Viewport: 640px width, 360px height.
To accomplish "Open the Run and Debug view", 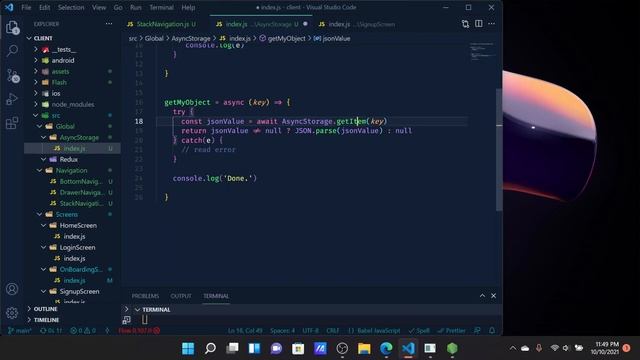I will [x=12, y=99].
